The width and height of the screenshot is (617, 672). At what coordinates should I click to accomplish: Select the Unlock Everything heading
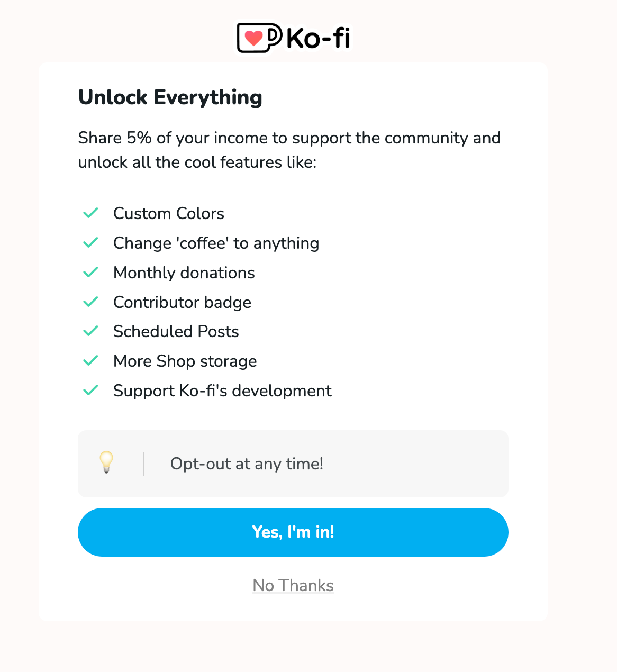170,97
